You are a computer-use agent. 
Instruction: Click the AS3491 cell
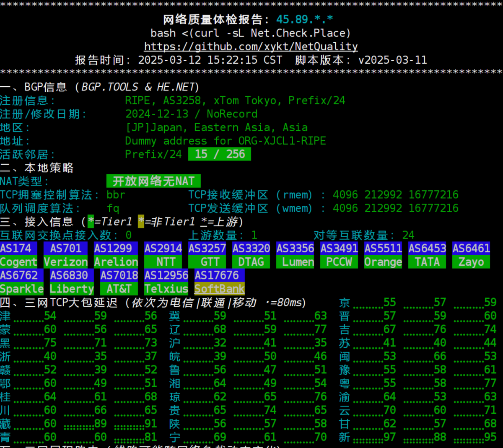(339, 249)
